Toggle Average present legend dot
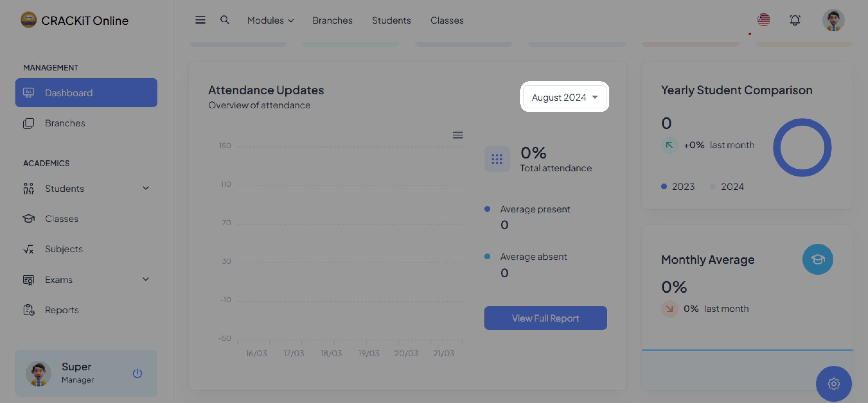The width and height of the screenshot is (868, 403). (487, 209)
